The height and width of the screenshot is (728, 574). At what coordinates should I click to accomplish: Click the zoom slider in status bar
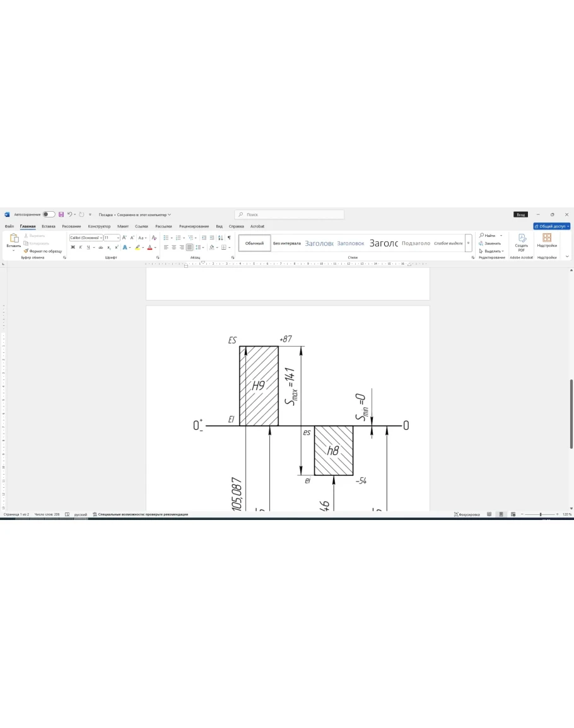point(541,514)
